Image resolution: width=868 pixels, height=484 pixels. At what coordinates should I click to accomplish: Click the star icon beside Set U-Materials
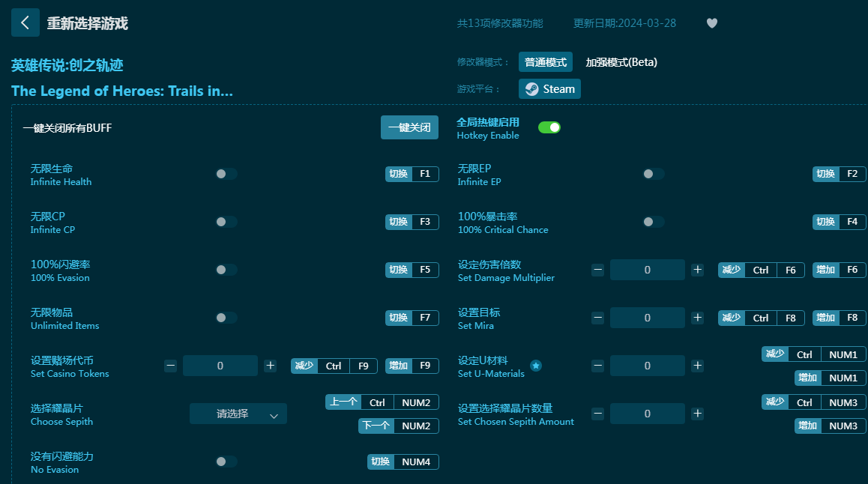(536, 366)
